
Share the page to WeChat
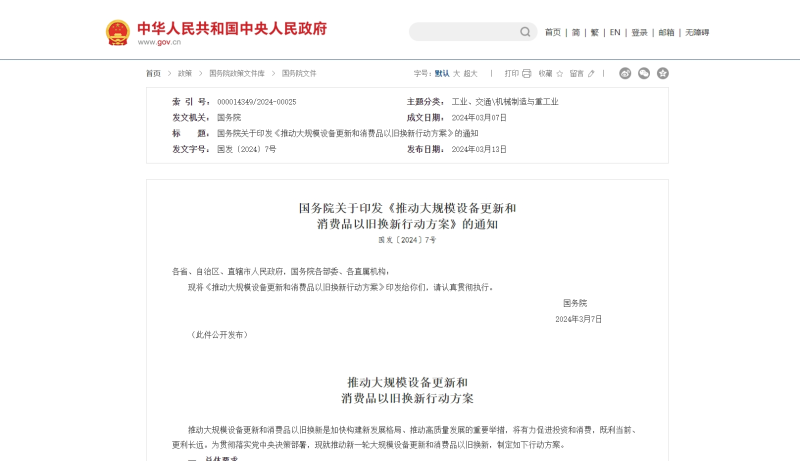[x=644, y=73]
